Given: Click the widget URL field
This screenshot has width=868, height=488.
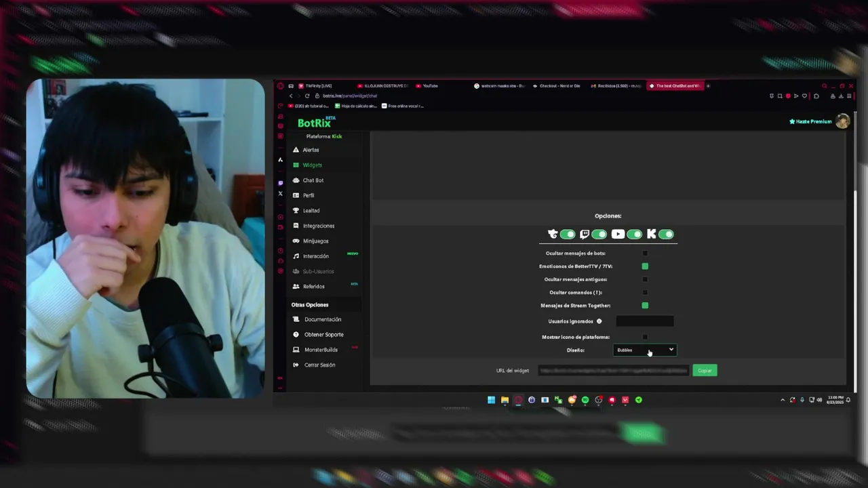Looking at the screenshot, I should [614, 371].
